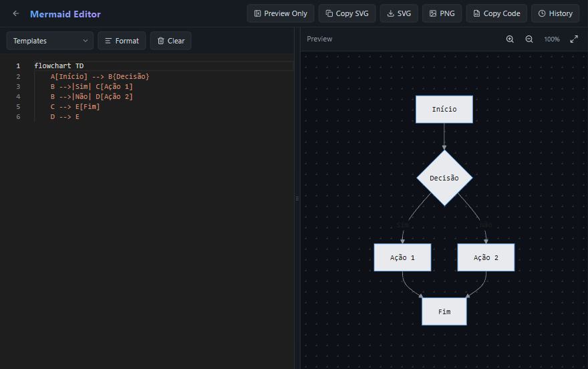Click the 100% zoom level
588x369 pixels.
(x=552, y=39)
